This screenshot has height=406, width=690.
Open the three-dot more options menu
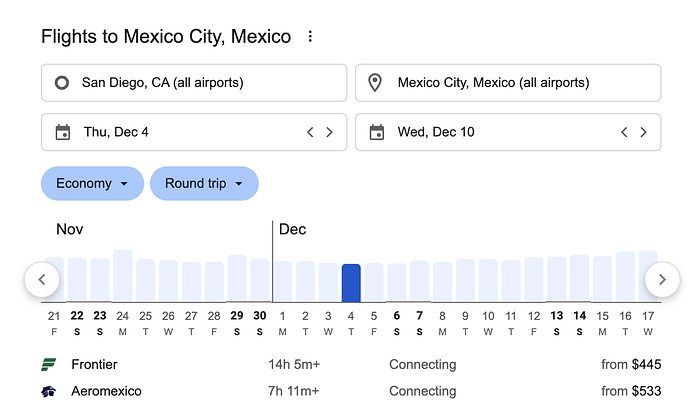point(310,37)
